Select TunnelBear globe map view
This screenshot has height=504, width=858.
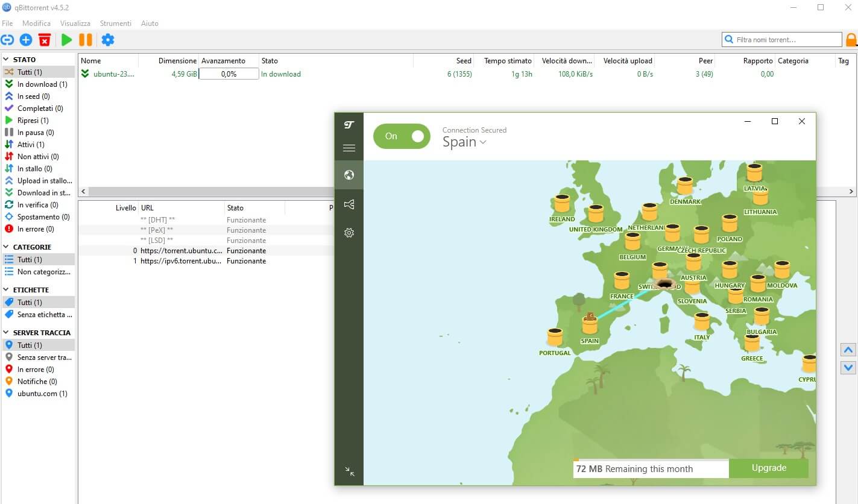[x=349, y=175]
